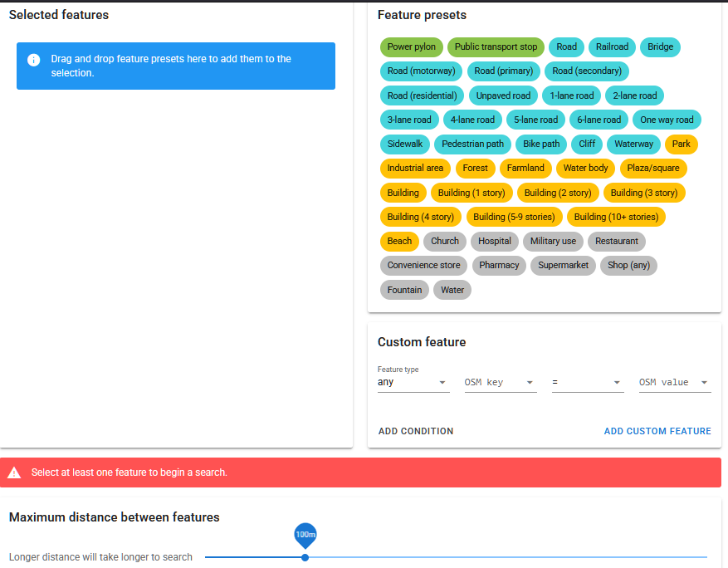728x568 pixels.
Task: Expand the OSM key dropdown
Action: [x=500, y=383]
